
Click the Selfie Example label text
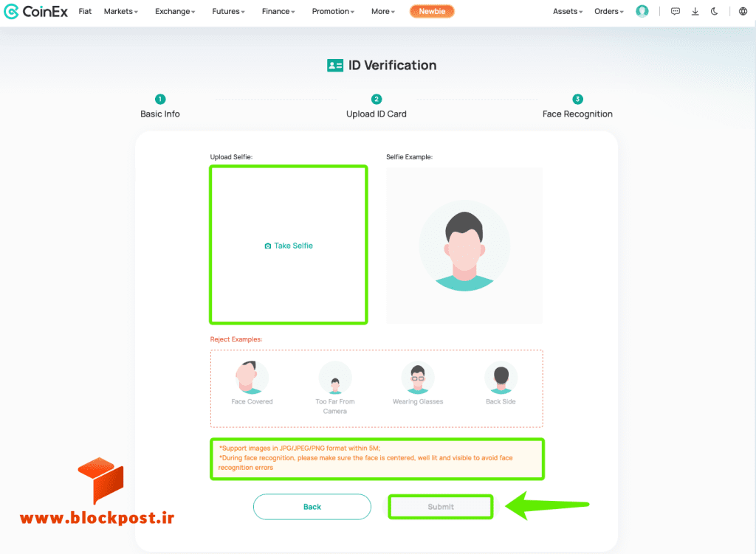pos(409,157)
